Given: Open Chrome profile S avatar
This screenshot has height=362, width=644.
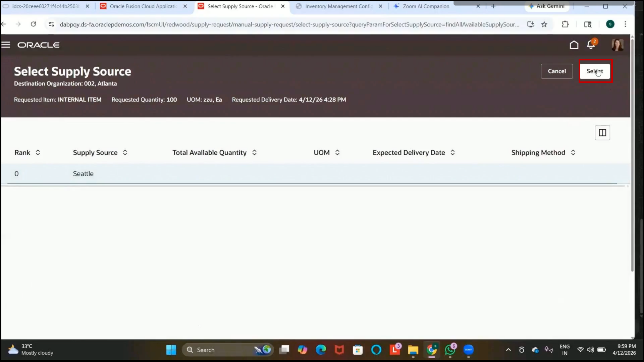Looking at the screenshot, I should click(610, 24).
